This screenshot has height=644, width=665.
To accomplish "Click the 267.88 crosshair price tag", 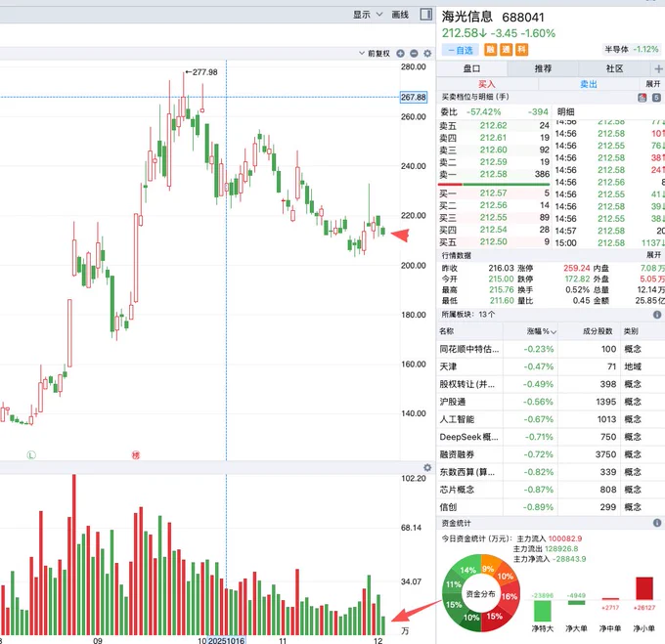I will coord(414,97).
